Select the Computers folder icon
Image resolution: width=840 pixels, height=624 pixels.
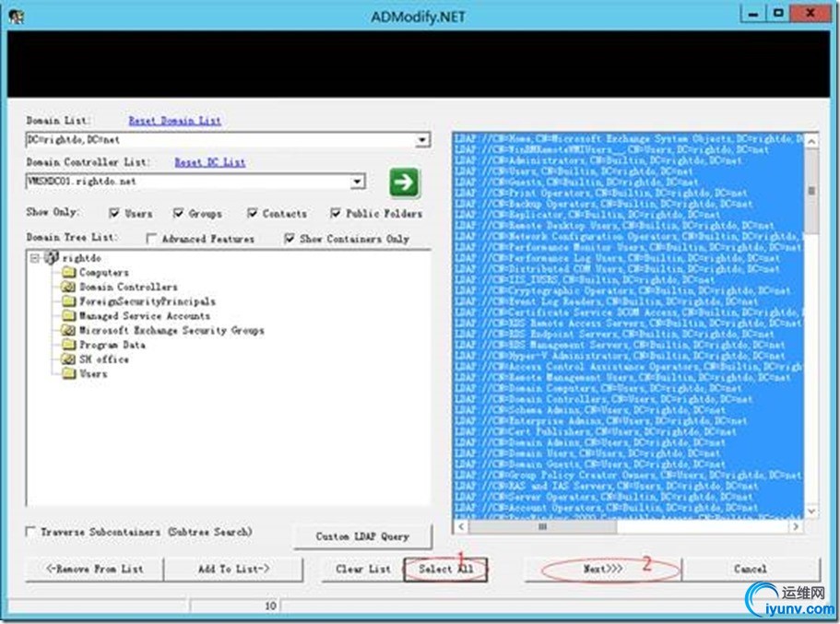(x=68, y=273)
